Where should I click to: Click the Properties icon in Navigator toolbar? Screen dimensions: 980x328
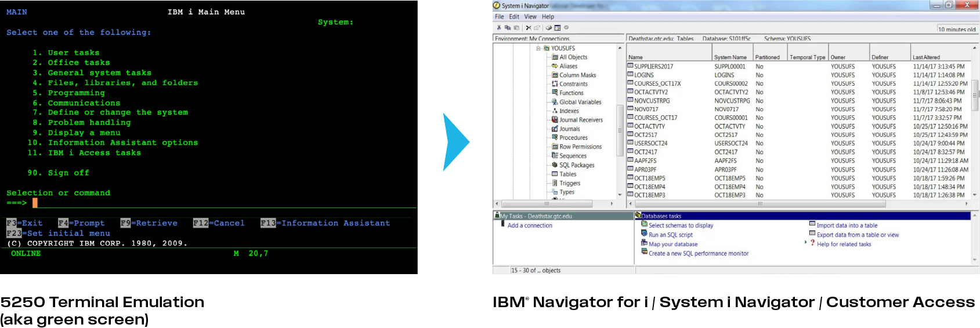(537, 27)
